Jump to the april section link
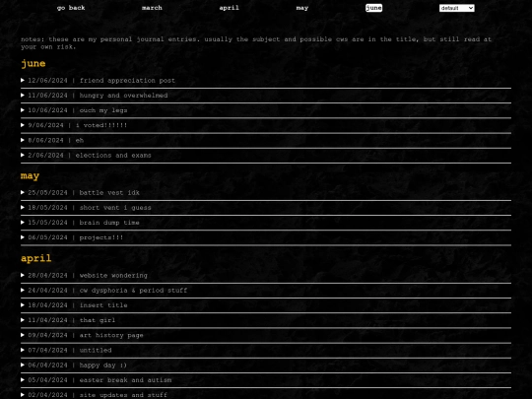This screenshot has height=399, width=532. pos(229,8)
